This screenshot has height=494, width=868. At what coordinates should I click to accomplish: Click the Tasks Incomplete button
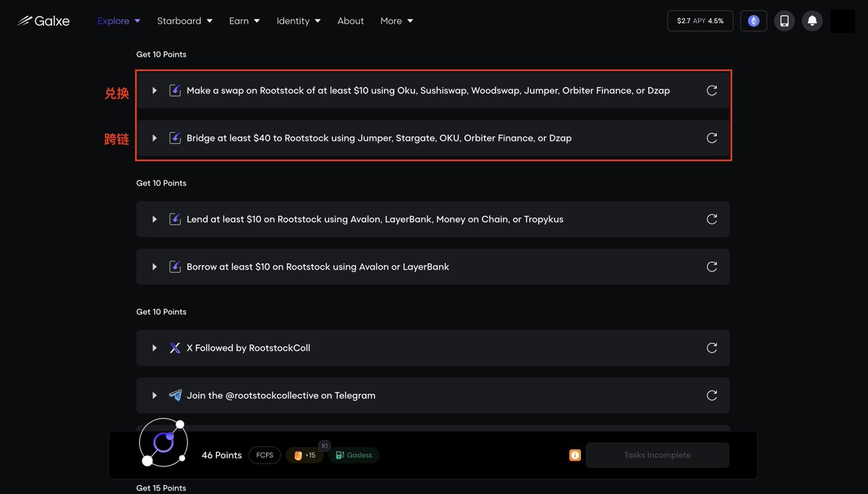point(658,455)
